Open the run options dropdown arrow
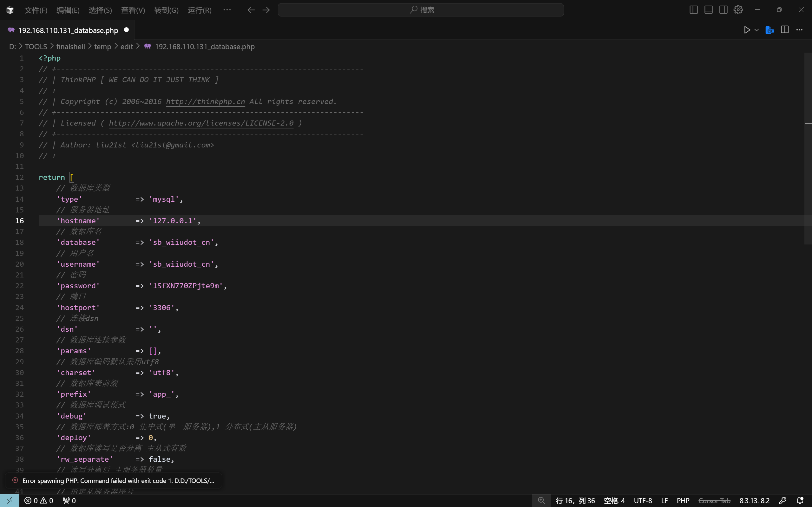The height and width of the screenshot is (507, 812). coord(756,30)
